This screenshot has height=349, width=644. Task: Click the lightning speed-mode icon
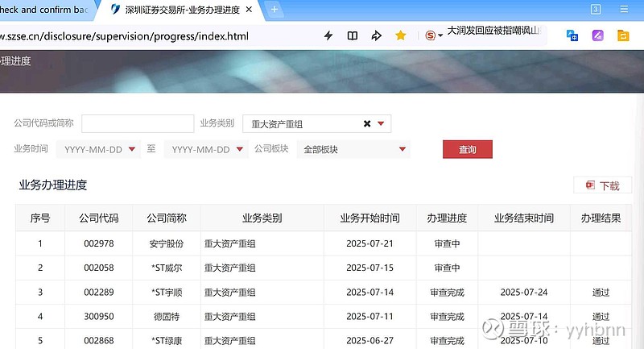pos(328,35)
